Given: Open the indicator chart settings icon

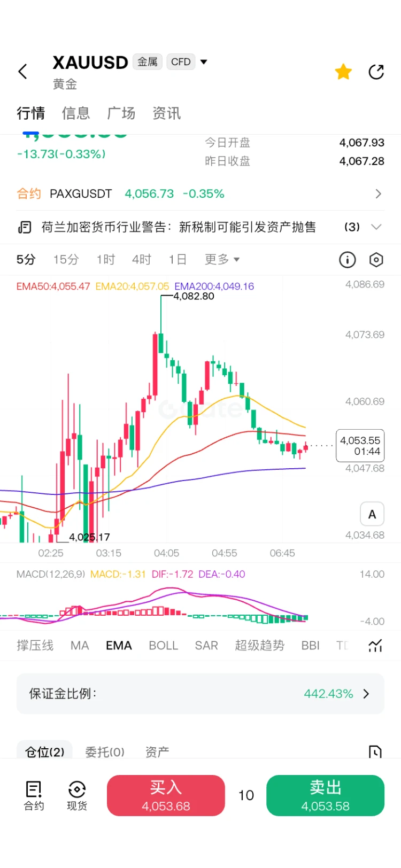Looking at the screenshot, I should point(375,646).
